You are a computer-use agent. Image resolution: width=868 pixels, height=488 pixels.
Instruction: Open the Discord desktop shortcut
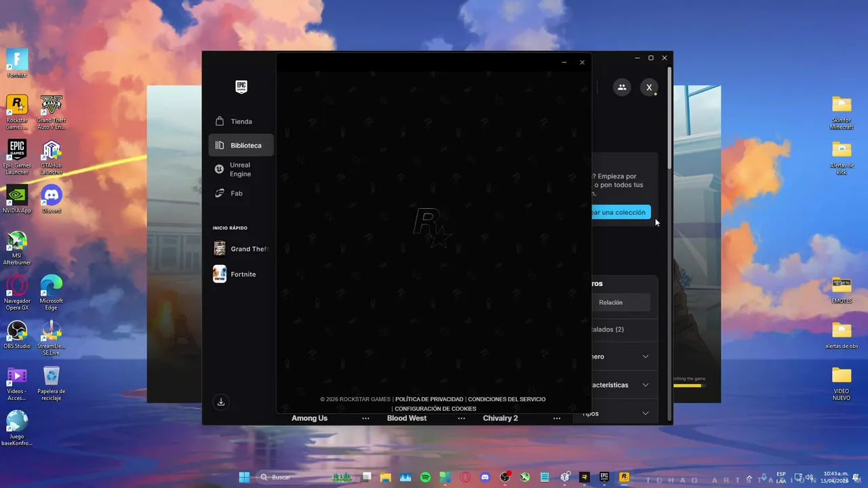click(x=52, y=199)
